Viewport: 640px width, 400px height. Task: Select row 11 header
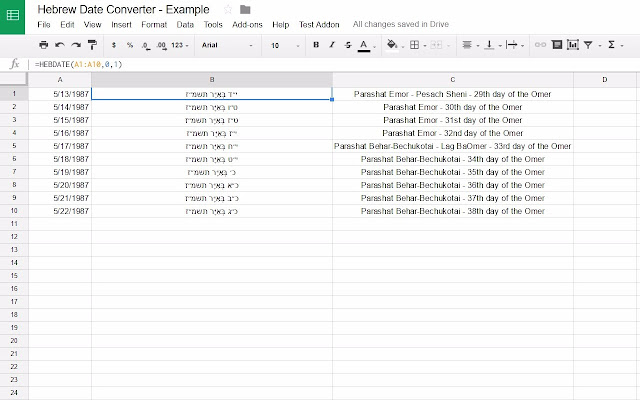tap(14, 224)
